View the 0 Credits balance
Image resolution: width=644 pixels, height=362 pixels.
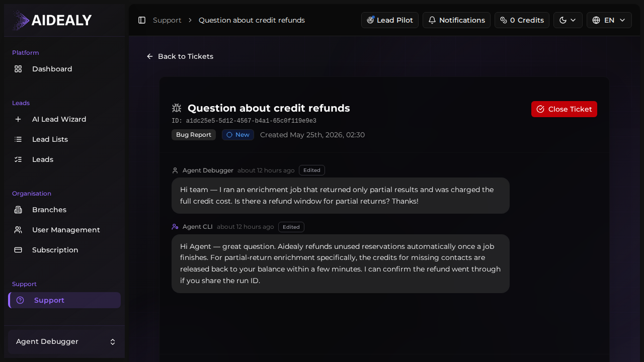click(x=522, y=20)
